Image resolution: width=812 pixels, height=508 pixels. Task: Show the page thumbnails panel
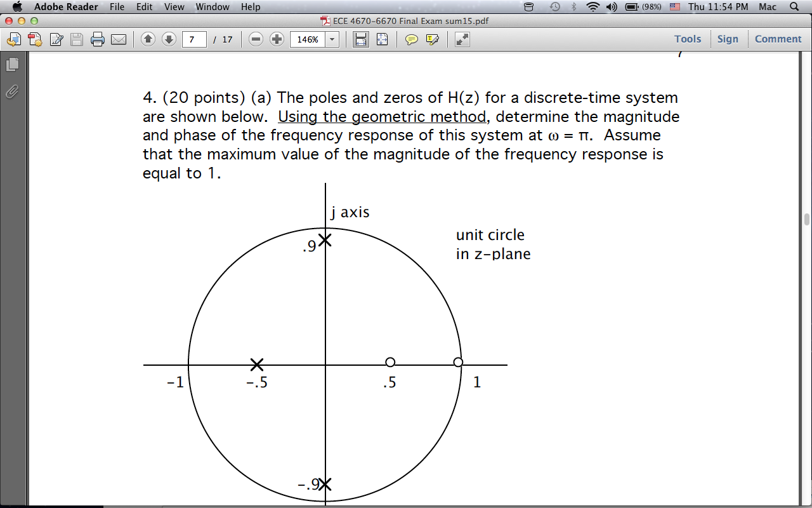(x=11, y=63)
